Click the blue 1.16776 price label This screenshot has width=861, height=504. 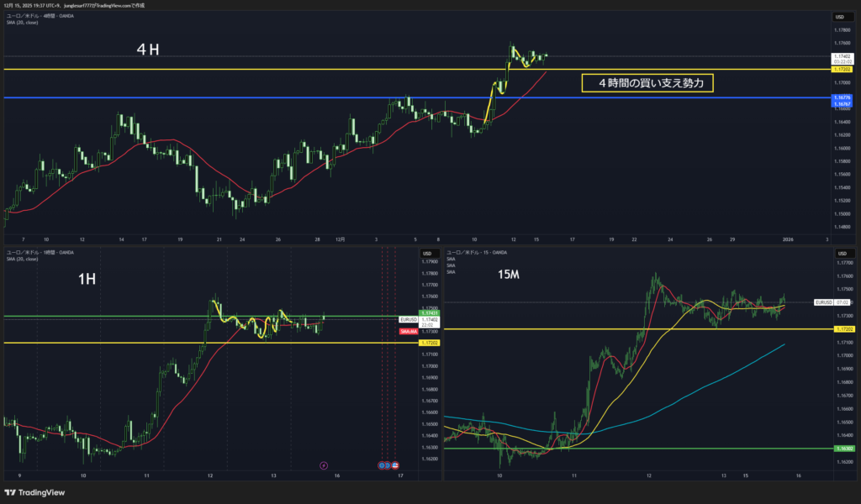pos(841,97)
